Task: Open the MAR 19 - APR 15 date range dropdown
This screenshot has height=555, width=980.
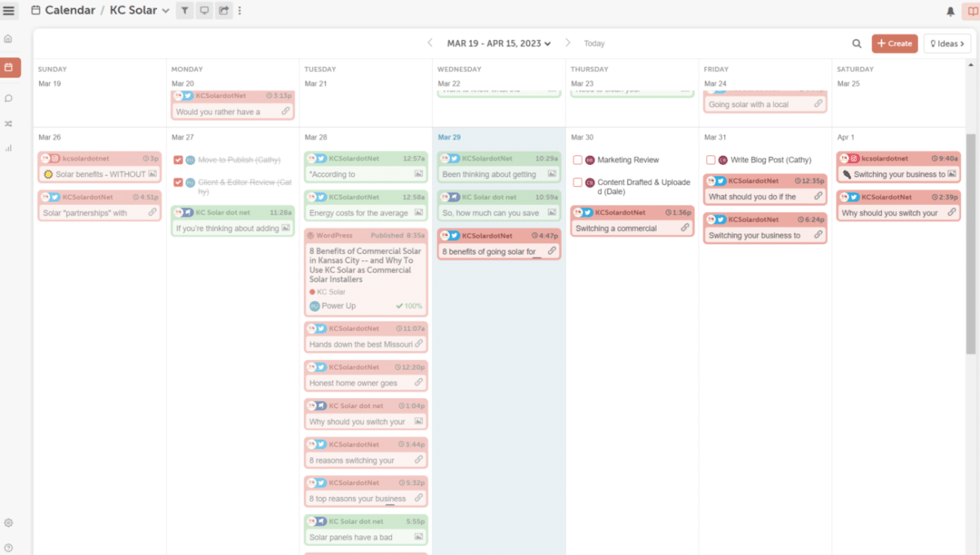Action: click(498, 42)
